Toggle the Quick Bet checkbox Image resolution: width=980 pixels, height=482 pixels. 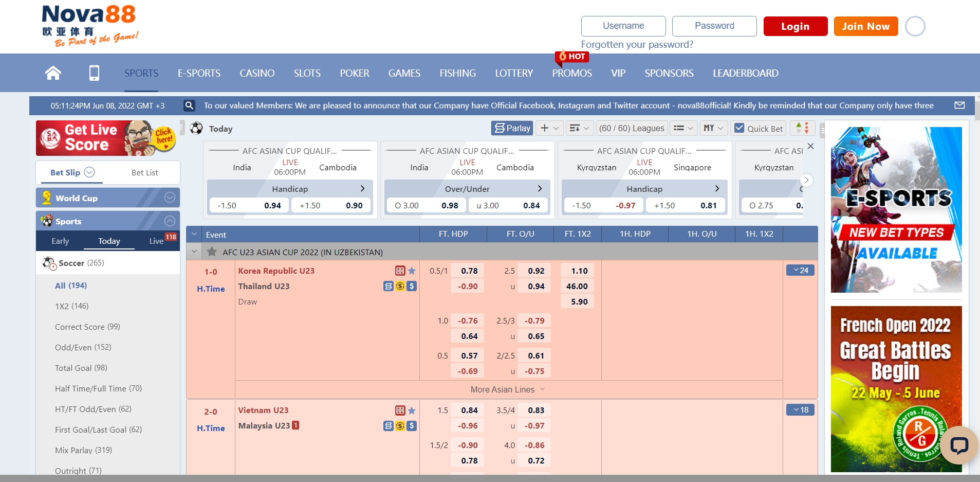click(x=739, y=128)
